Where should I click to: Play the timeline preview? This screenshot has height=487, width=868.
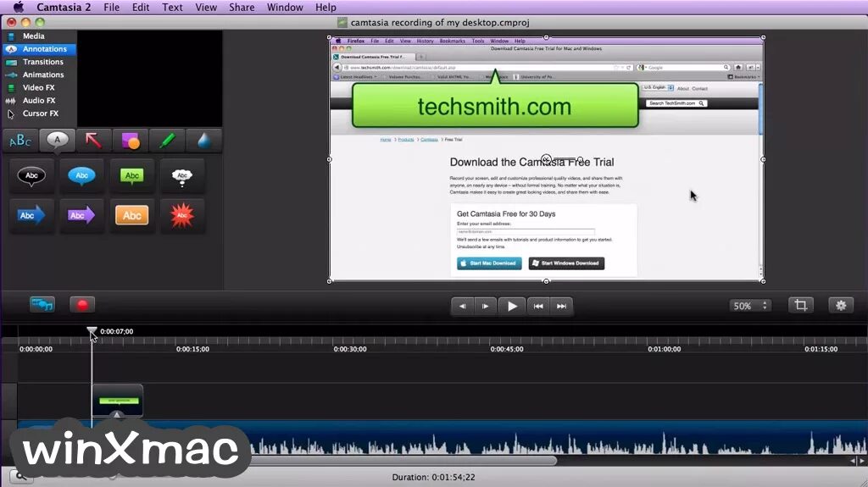(512, 306)
